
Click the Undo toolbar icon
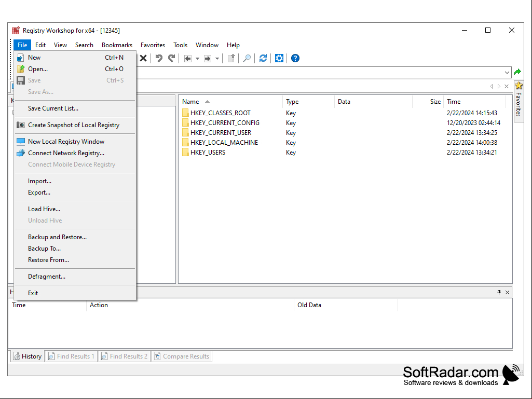click(x=159, y=58)
